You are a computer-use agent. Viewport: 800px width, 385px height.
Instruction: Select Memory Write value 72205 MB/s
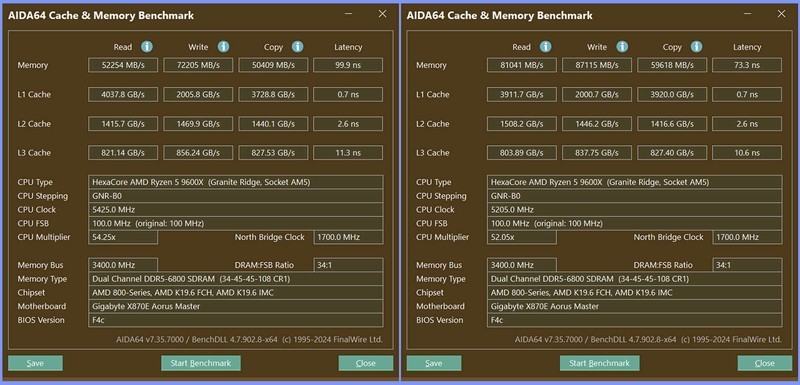pos(198,65)
